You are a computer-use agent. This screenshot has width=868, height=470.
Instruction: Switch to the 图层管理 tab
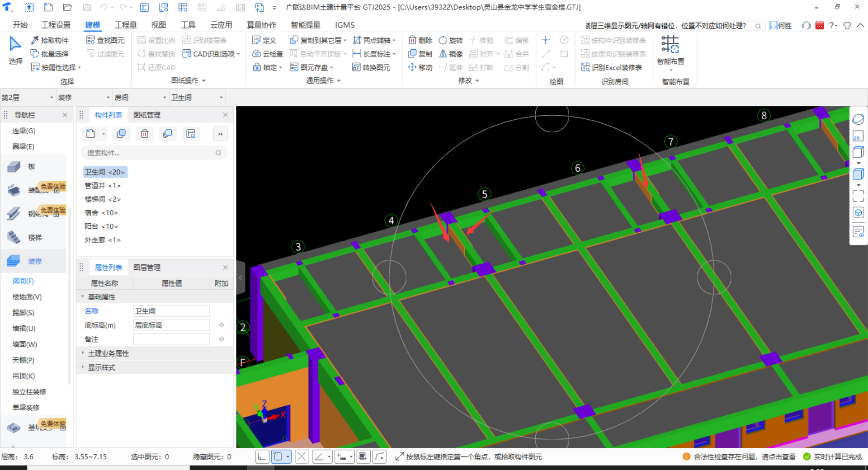(x=147, y=268)
